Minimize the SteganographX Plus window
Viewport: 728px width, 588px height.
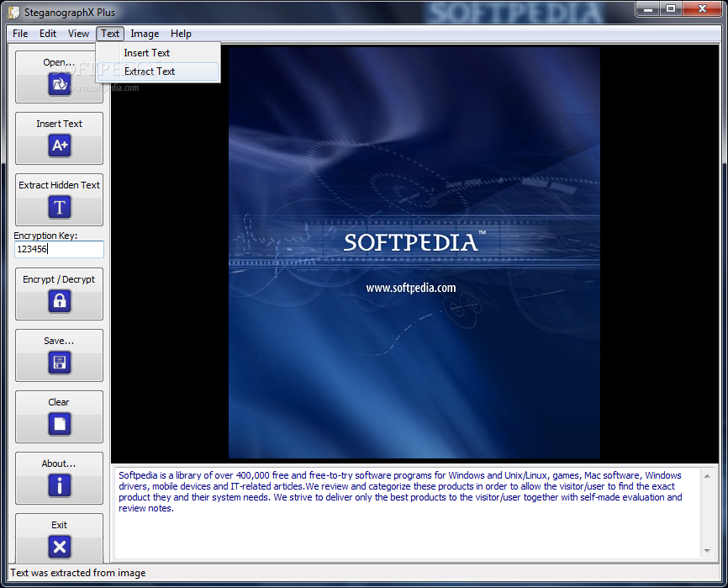click(x=648, y=8)
